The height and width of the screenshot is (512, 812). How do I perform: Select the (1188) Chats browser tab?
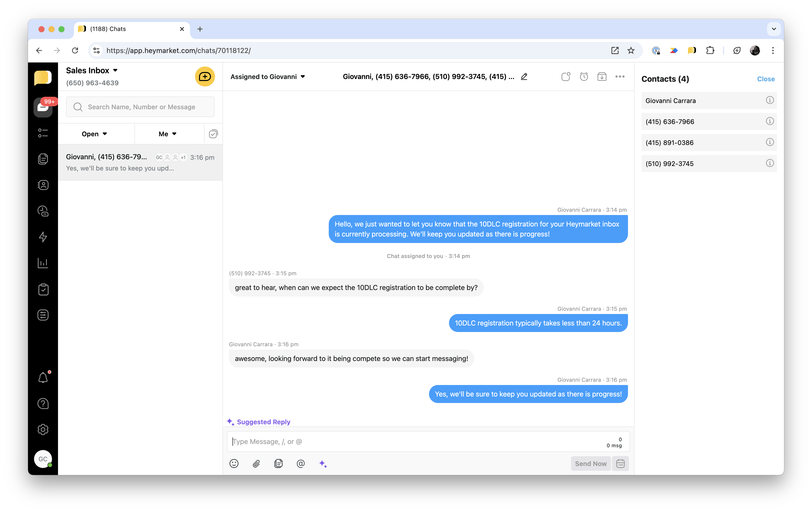pyautogui.click(x=131, y=29)
